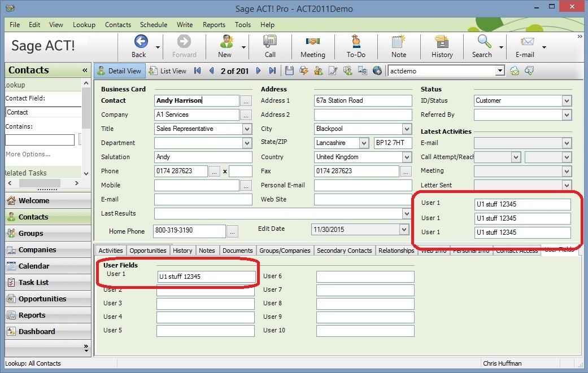The image size is (588, 373).
Task: Click the Save floppy disk icon
Action: tap(289, 71)
